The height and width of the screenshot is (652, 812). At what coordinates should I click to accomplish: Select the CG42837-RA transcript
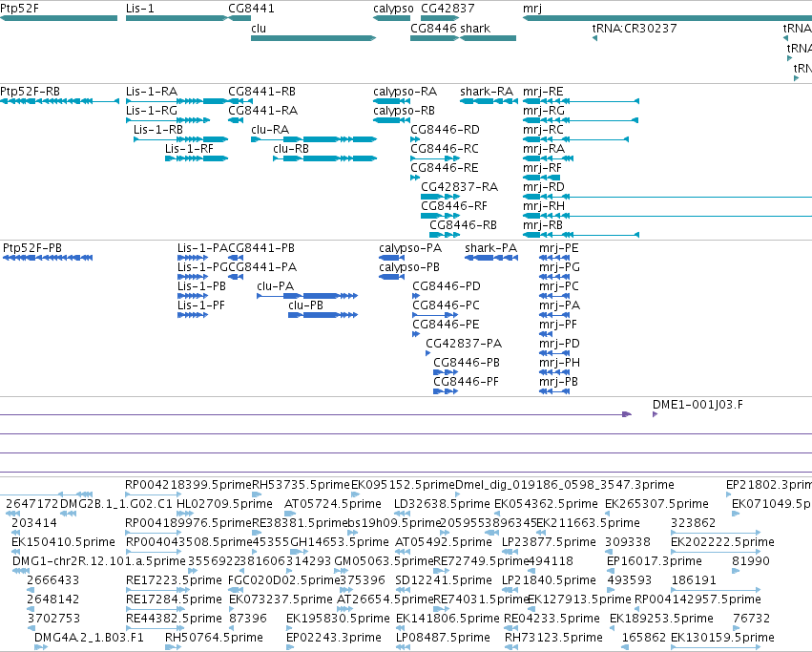tap(440, 197)
